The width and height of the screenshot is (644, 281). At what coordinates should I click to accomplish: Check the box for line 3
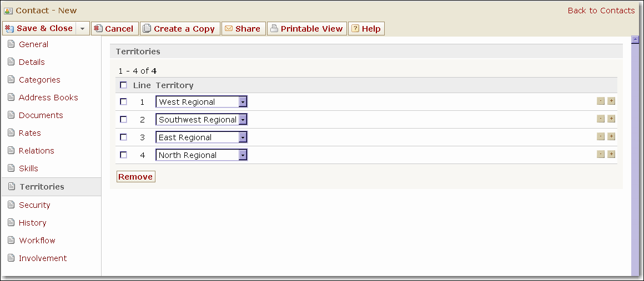tap(123, 137)
